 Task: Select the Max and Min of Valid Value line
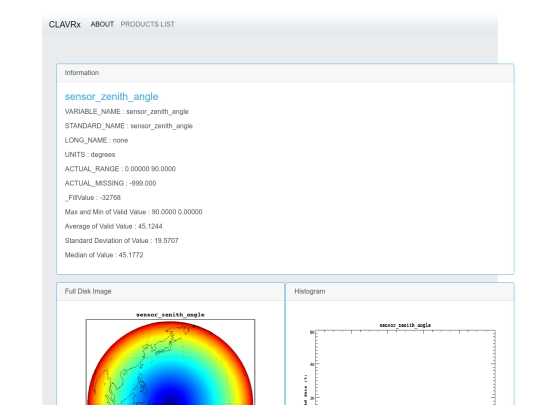[x=134, y=212]
